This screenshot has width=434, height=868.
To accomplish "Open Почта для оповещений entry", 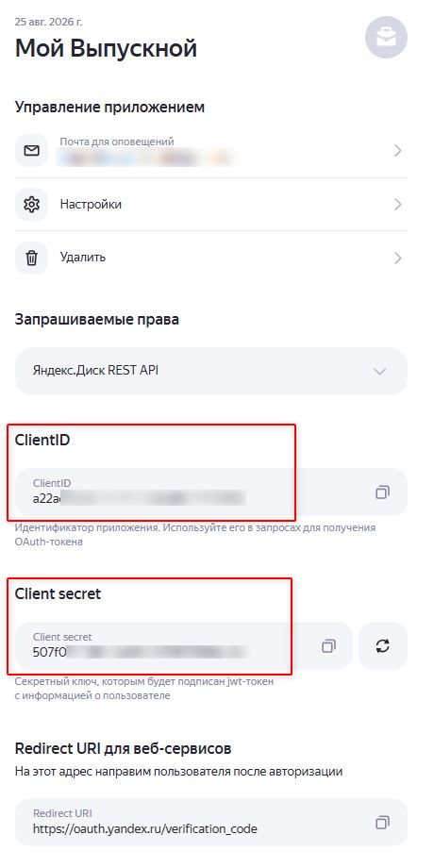I will [x=211, y=151].
